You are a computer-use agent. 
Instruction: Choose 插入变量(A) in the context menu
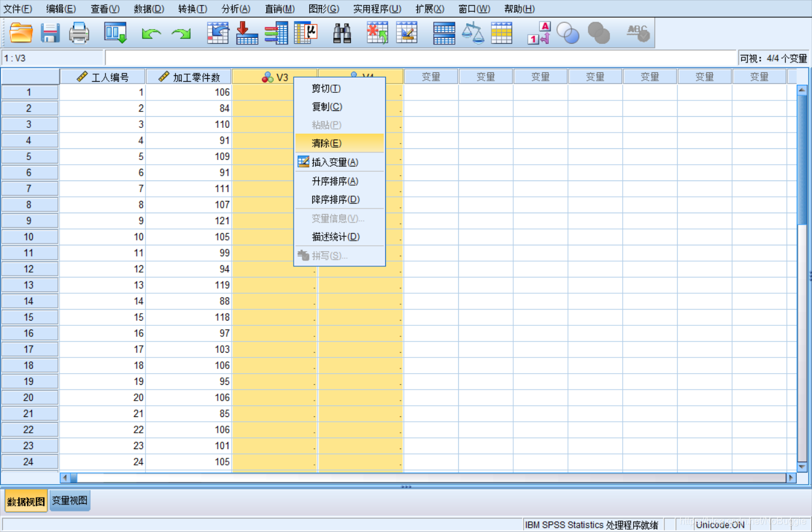click(x=339, y=162)
